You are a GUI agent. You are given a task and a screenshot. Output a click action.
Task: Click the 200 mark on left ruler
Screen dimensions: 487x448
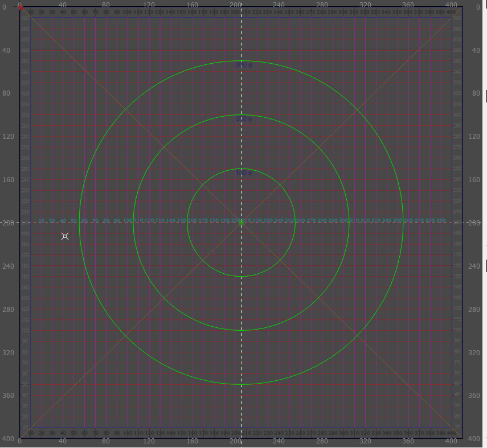9,223
